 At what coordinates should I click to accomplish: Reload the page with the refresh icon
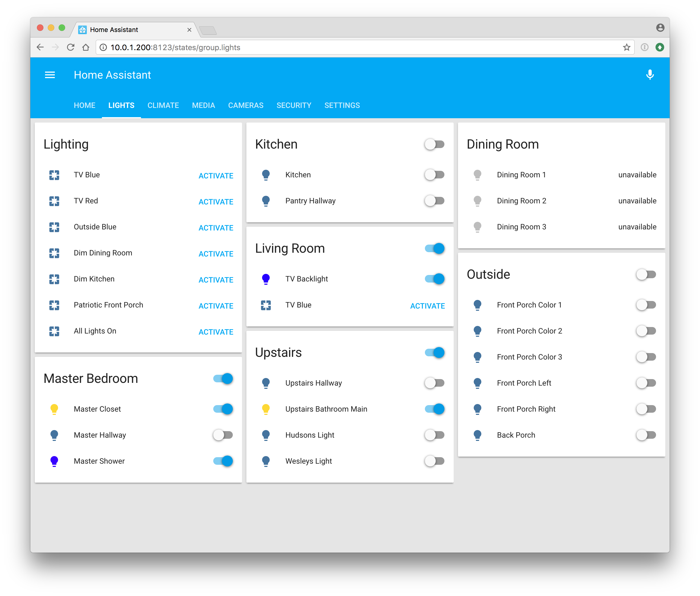click(71, 47)
